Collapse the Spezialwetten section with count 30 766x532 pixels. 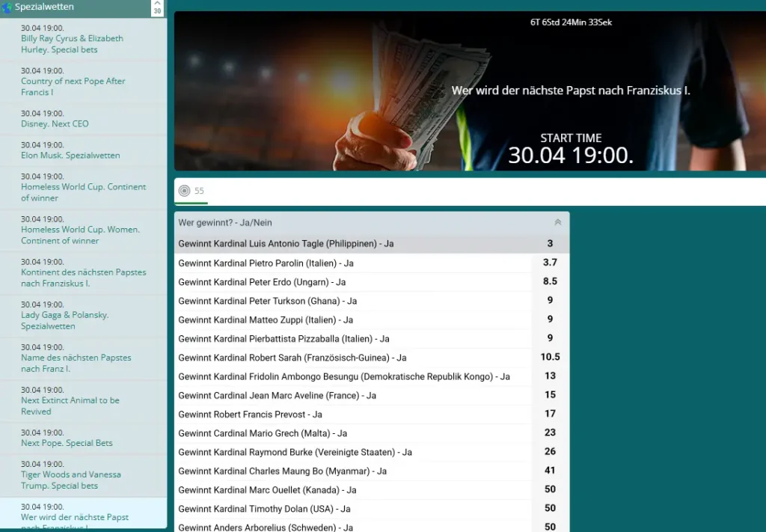point(157,7)
